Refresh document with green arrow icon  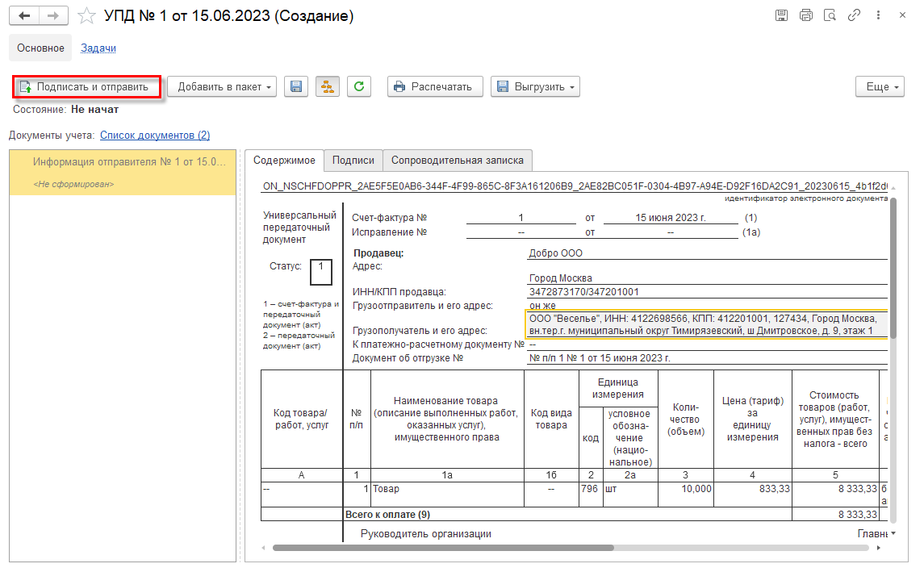(359, 86)
